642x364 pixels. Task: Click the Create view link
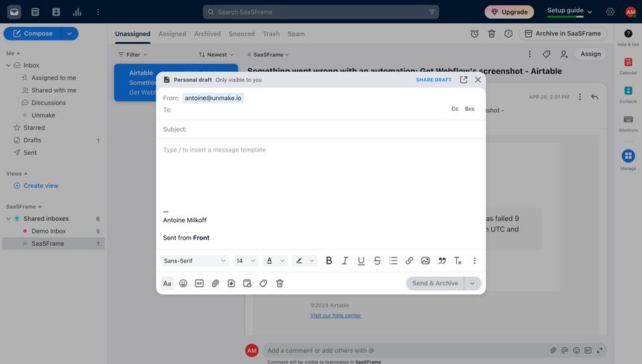point(36,186)
